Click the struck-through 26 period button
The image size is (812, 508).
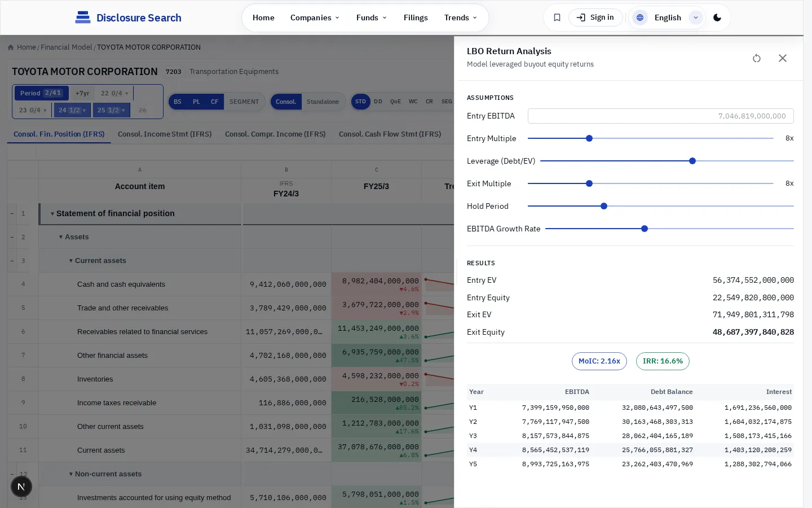click(142, 110)
